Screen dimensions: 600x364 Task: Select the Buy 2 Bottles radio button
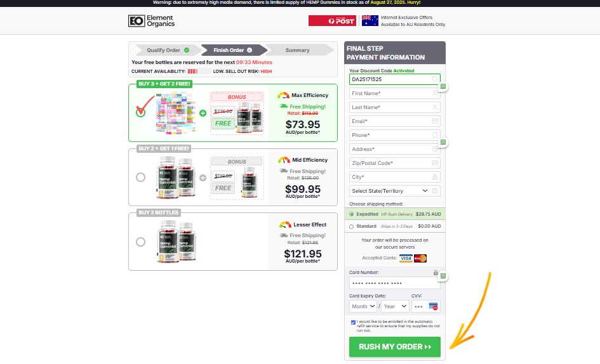click(140, 242)
